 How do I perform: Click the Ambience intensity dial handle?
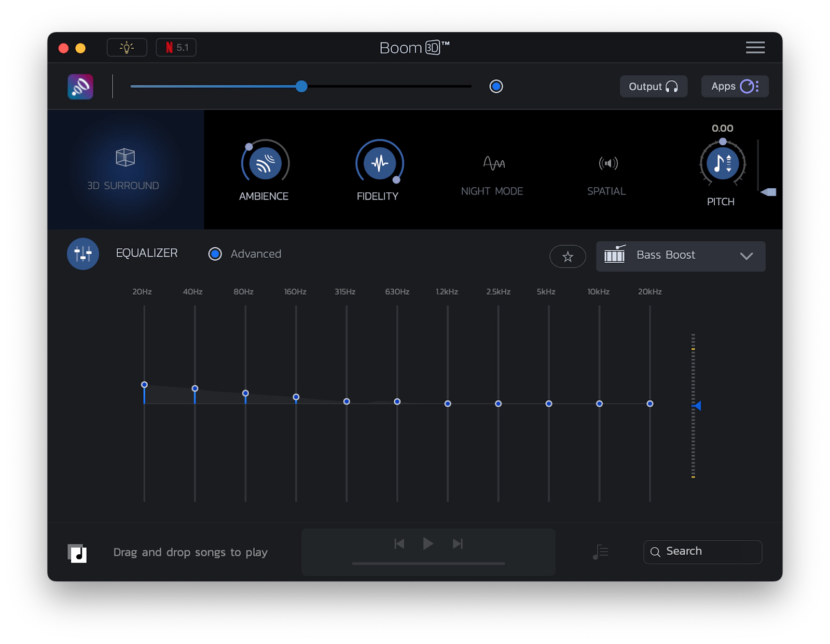(x=249, y=147)
